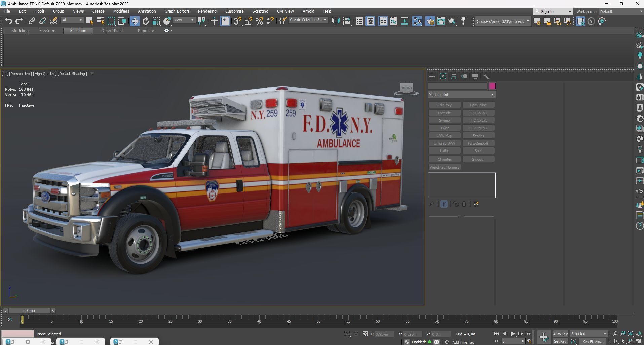Select the Link tool icon
The height and width of the screenshot is (345, 644).
click(x=32, y=21)
